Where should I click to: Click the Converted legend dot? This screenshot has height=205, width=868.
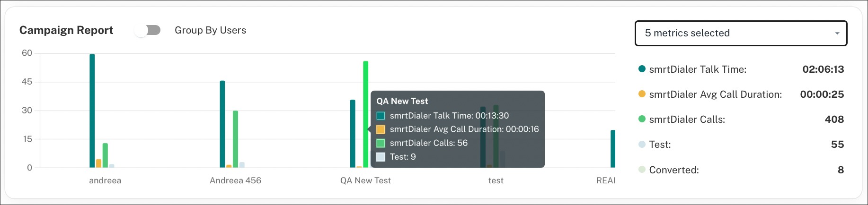click(642, 170)
